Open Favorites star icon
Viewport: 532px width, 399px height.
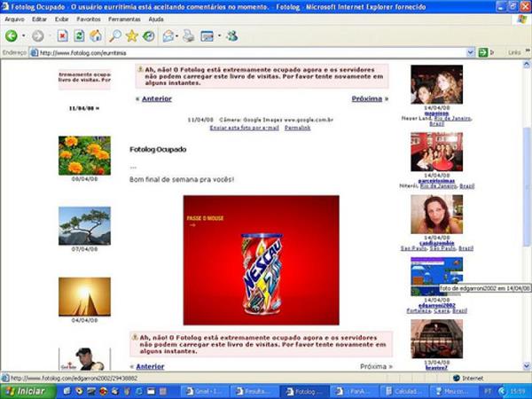[132, 36]
